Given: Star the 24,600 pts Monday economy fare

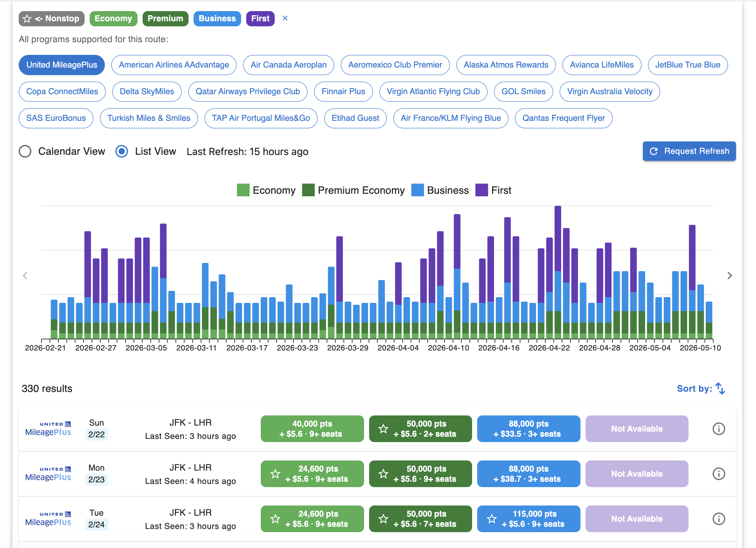Looking at the screenshot, I should point(275,473).
